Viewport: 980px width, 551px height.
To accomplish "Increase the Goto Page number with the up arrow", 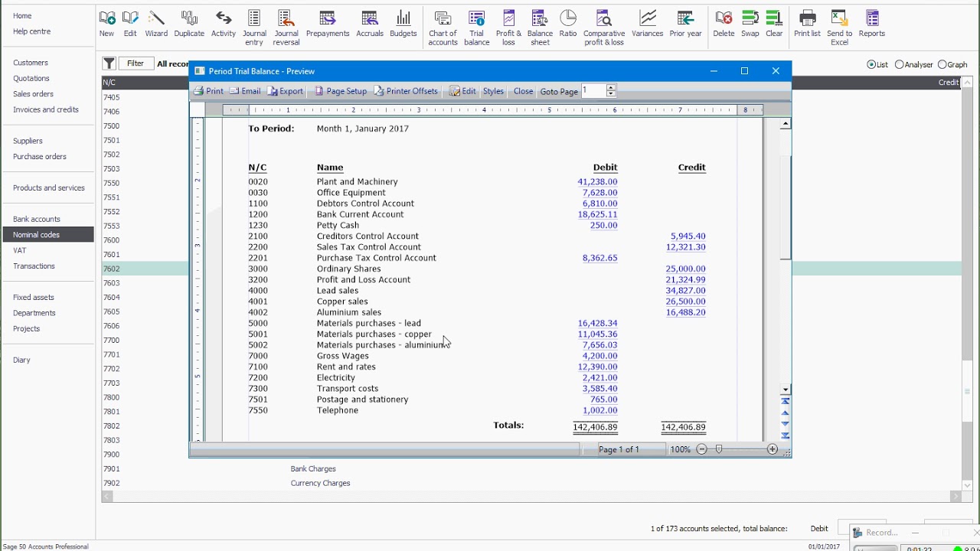I will (x=610, y=88).
